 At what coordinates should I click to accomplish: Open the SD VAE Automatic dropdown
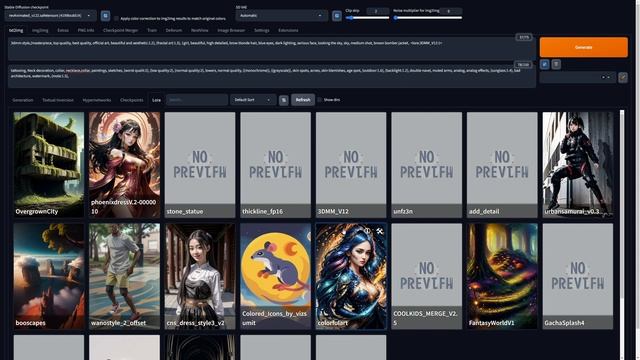click(282, 16)
